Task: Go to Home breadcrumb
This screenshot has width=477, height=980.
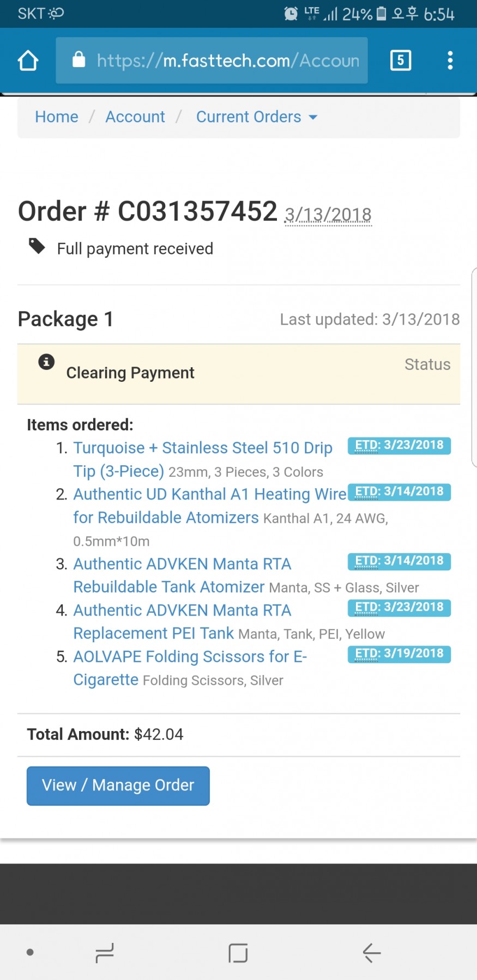Action: [x=57, y=117]
